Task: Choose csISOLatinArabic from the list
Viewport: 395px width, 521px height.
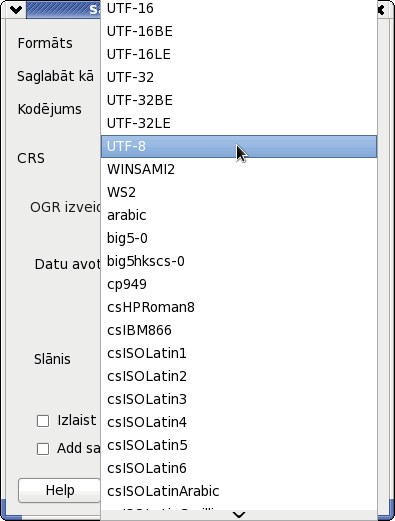Action: point(239,491)
